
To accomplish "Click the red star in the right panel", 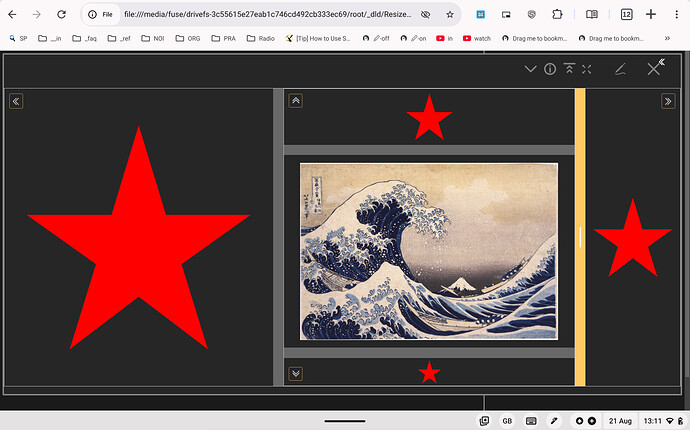I will coord(633,237).
